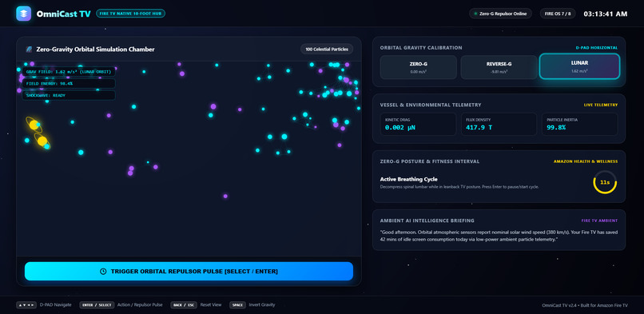Click the Zero-Gravity Orbital Simulation Chamber heading
This screenshot has width=644, height=314.
95,50
